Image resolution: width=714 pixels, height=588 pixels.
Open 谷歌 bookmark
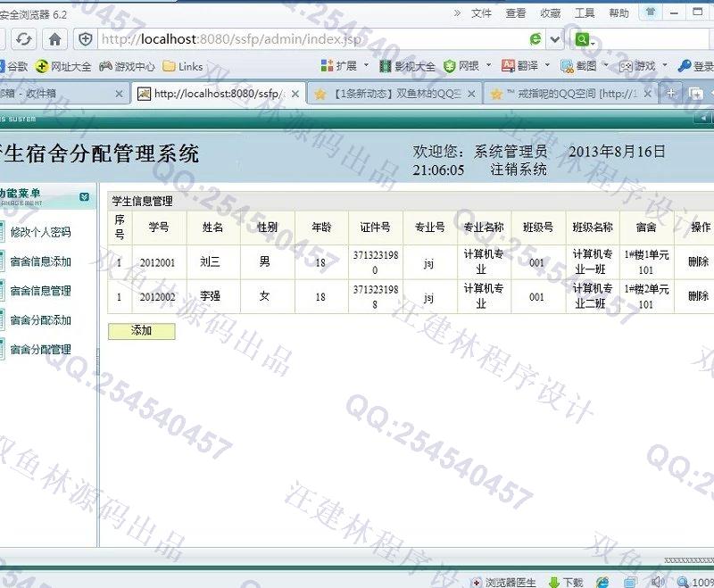pyautogui.click(x=13, y=66)
